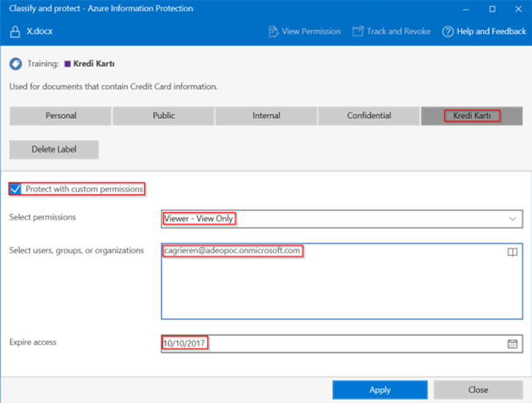The height and width of the screenshot is (403, 532).
Task: Click the Track and Revoke icon
Action: coord(358,31)
